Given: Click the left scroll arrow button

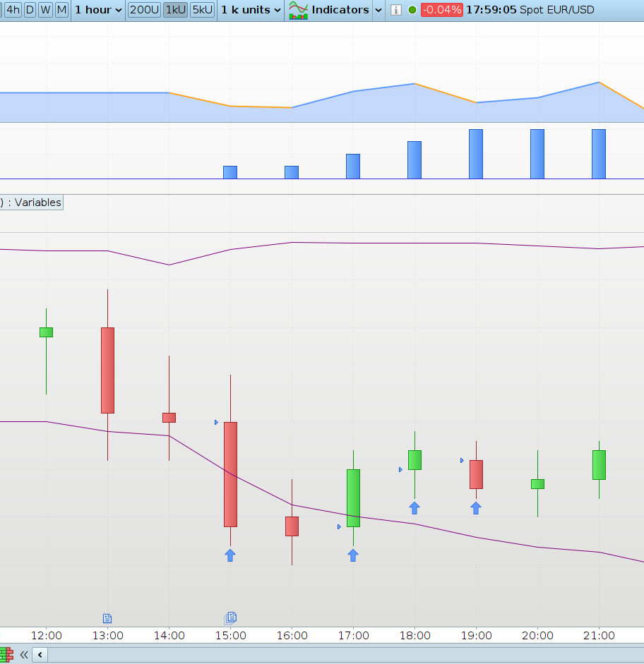Looking at the screenshot, I should [40, 655].
